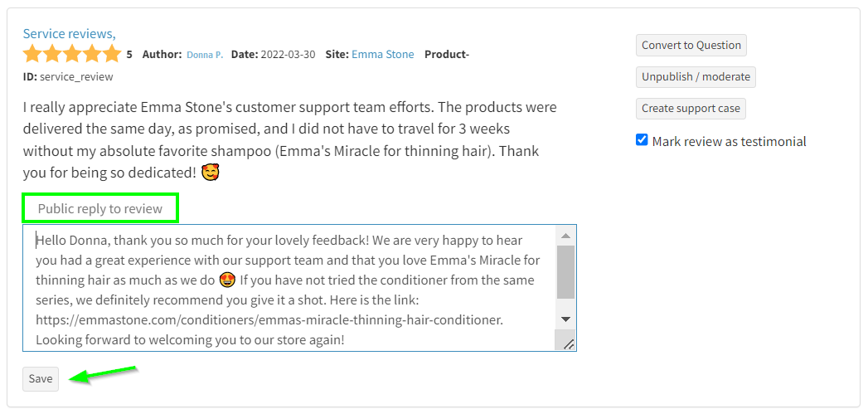Screen dimensions: 868x414
Task: Click the first star in the rating
Action: tap(32, 55)
